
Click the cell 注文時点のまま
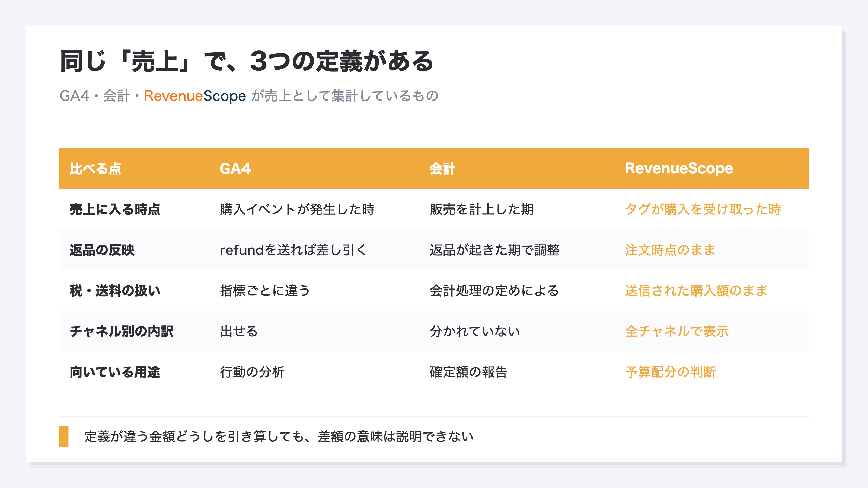(x=670, y=250)
